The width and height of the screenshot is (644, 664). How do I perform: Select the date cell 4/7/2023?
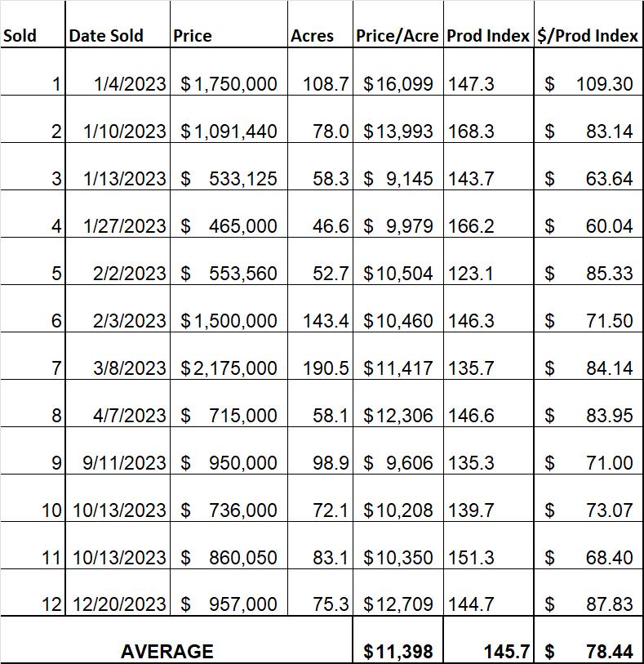pyautogui.click(x=118, y=403)
